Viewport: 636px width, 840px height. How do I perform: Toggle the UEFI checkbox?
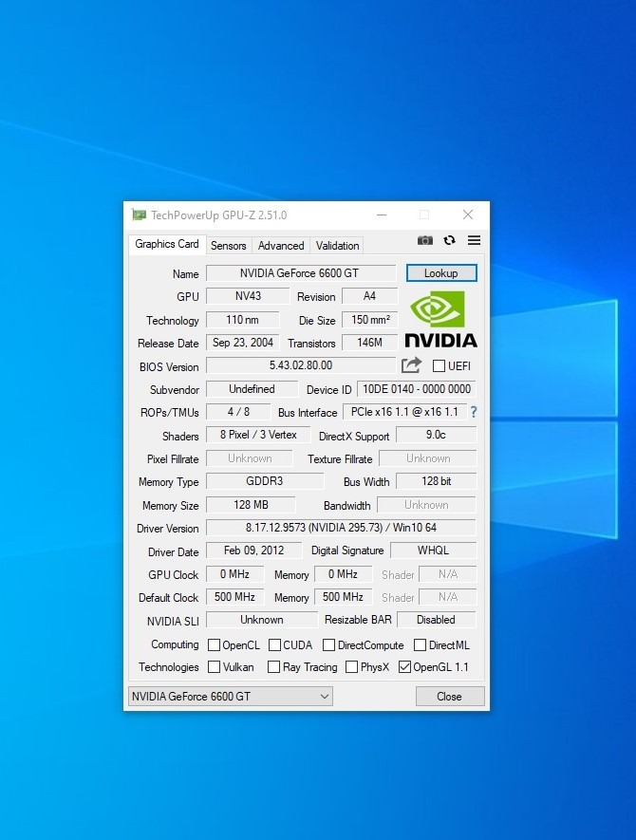[x=439, y=365]
